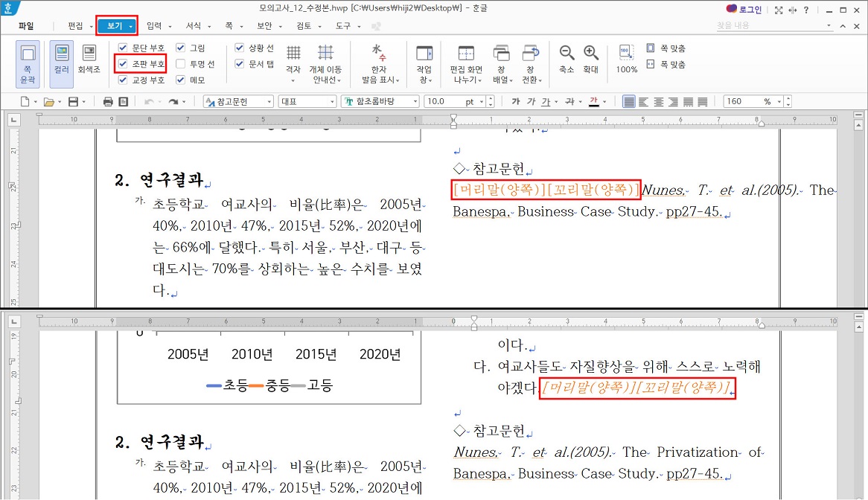
Task: Open the 도구 menu
Action: (342, 26)
